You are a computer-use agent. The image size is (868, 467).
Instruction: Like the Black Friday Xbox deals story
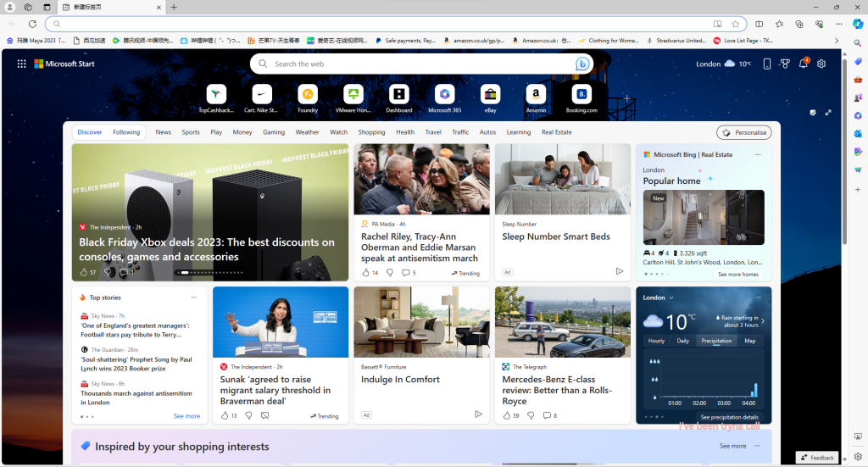click(84, 272)
